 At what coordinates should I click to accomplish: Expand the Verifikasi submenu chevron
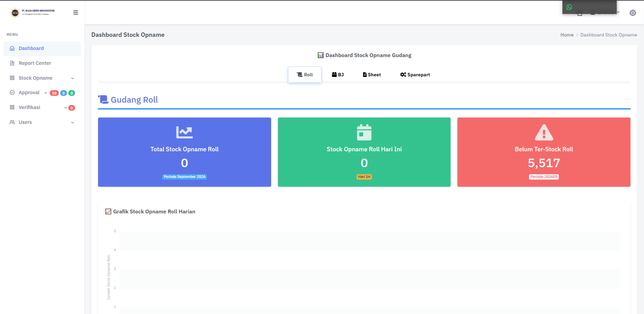pyautogui.click(x=66, y=108)
